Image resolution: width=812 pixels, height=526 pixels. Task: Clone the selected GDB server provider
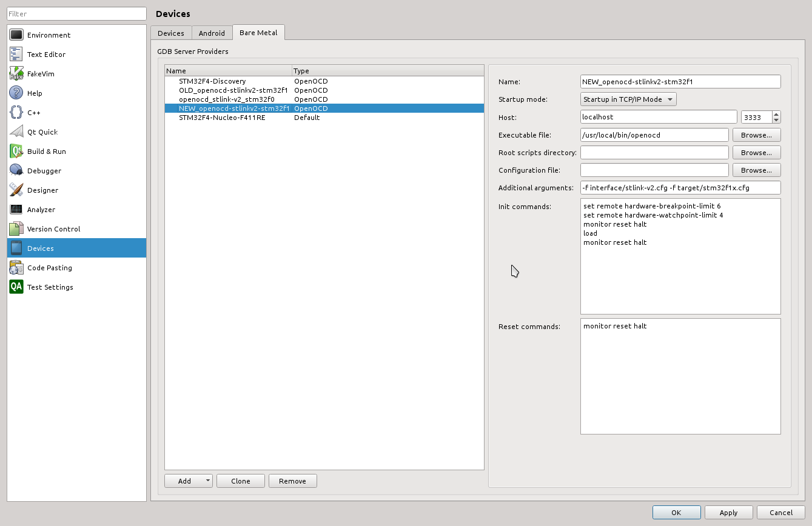(240, 481)
